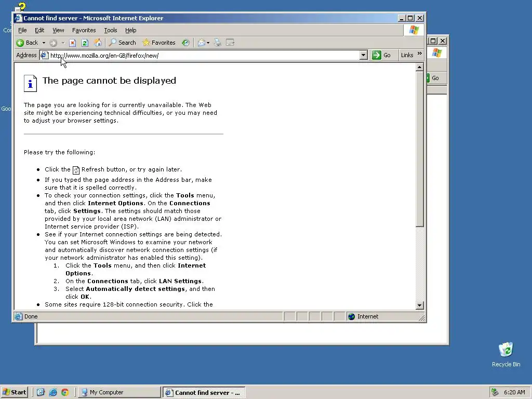Click the Links toolbar label
The width and height of the screenshot is (532, 399).
tap(407, 55)
